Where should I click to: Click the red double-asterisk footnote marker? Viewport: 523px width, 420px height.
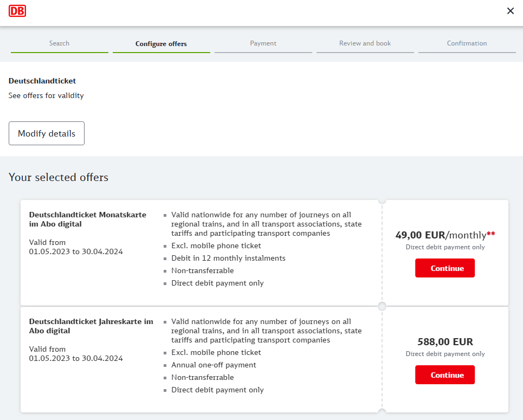[491, 234]
